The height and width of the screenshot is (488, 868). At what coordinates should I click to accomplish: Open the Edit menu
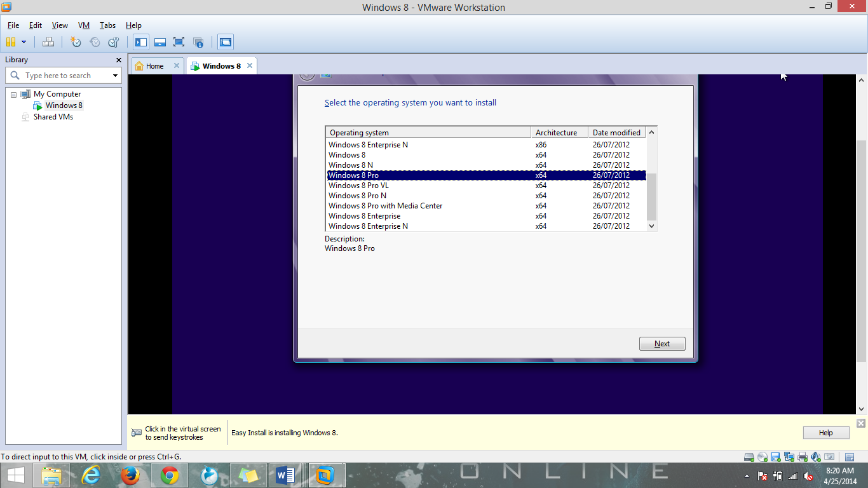36,25
